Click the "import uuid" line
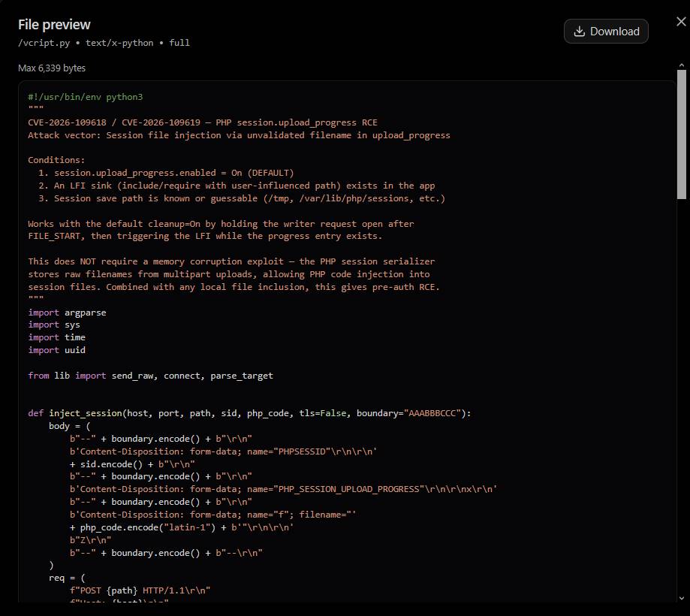Screen dimensions: 690x616 pyautogui.click(x=57, y=350)
